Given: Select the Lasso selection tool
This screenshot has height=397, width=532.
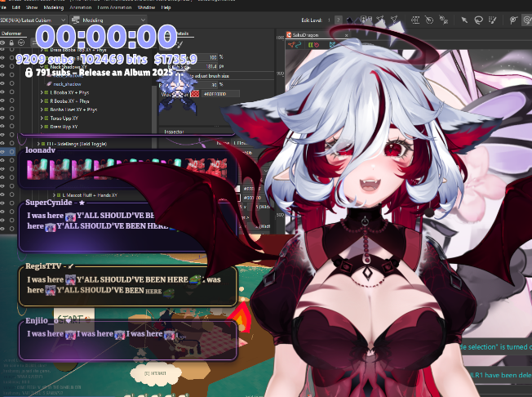Looking at the screenshot, I should 478,20.
